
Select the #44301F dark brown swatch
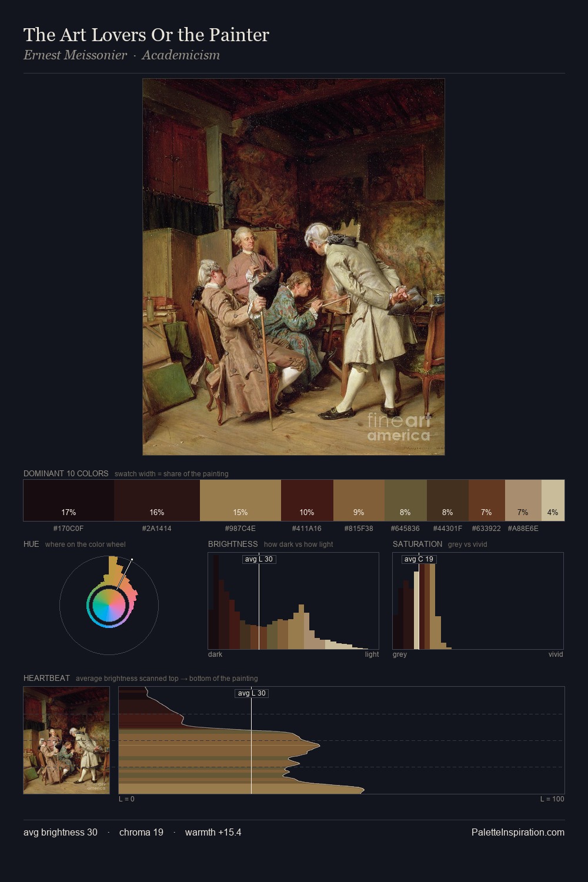(447, 500)
